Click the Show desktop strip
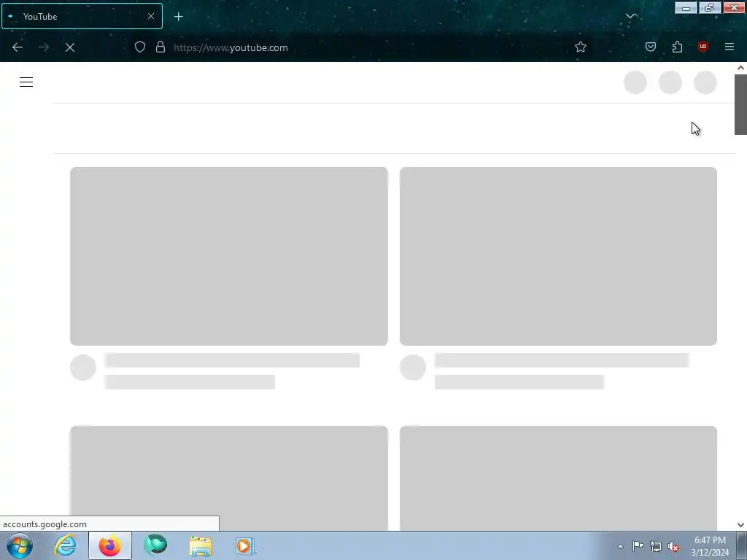Image resolution: width=747 pixels, height=560 pixels. [x=742, y=545]
